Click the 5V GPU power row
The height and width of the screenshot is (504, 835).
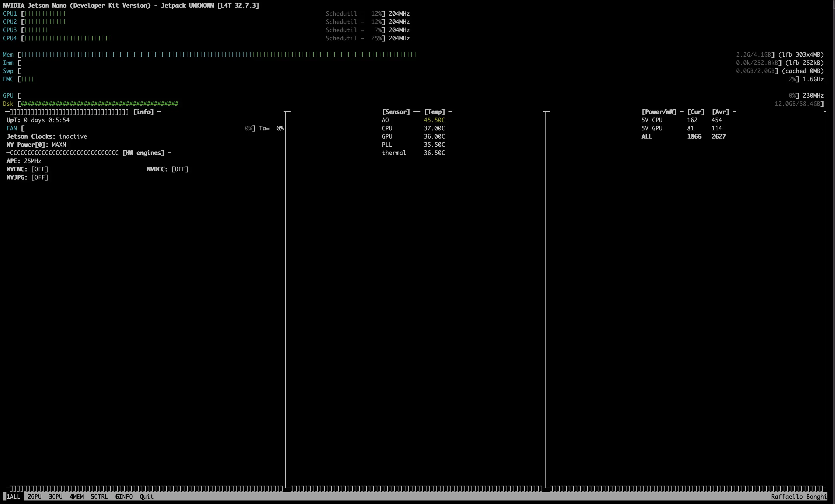[x=682, y=128]
